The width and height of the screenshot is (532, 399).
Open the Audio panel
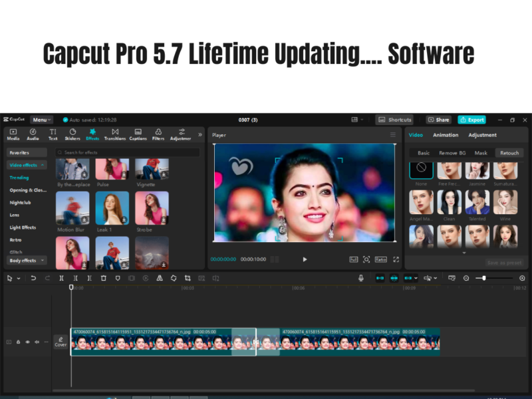[x=33, y=134]
